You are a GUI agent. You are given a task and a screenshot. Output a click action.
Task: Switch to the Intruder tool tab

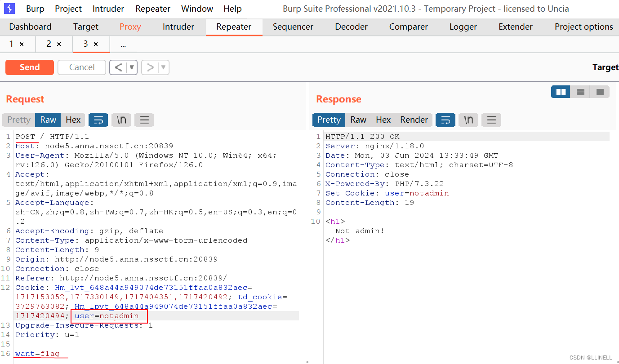178,27
